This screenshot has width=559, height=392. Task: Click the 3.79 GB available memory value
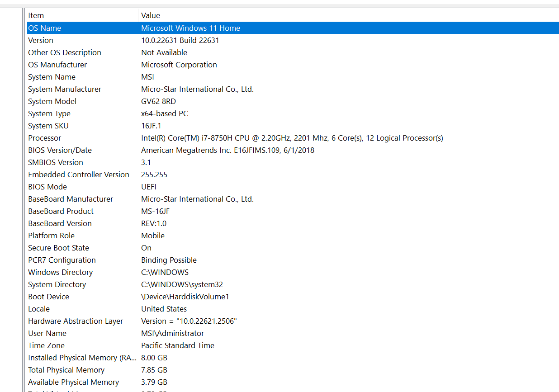coord(154,382)
